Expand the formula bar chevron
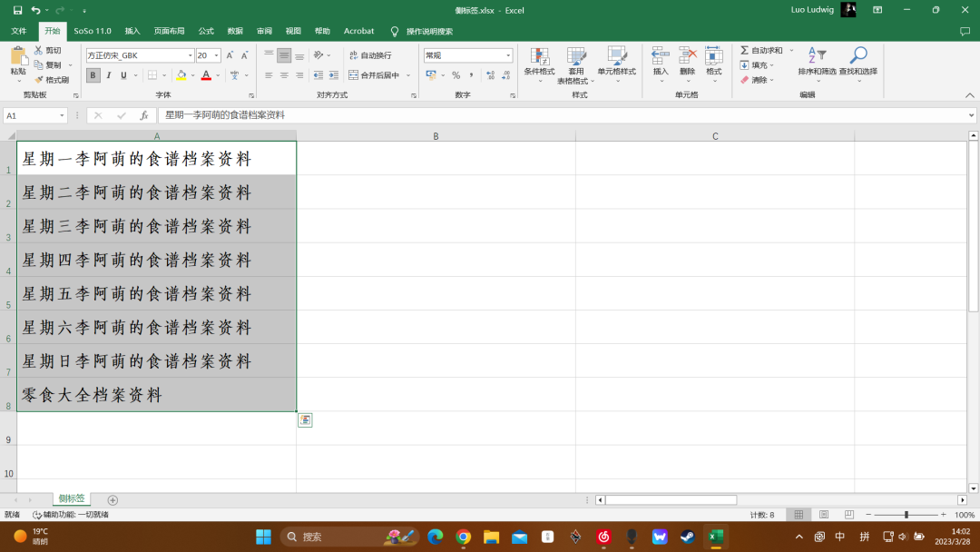The image size is (980, 552). [x=971, y=115]
